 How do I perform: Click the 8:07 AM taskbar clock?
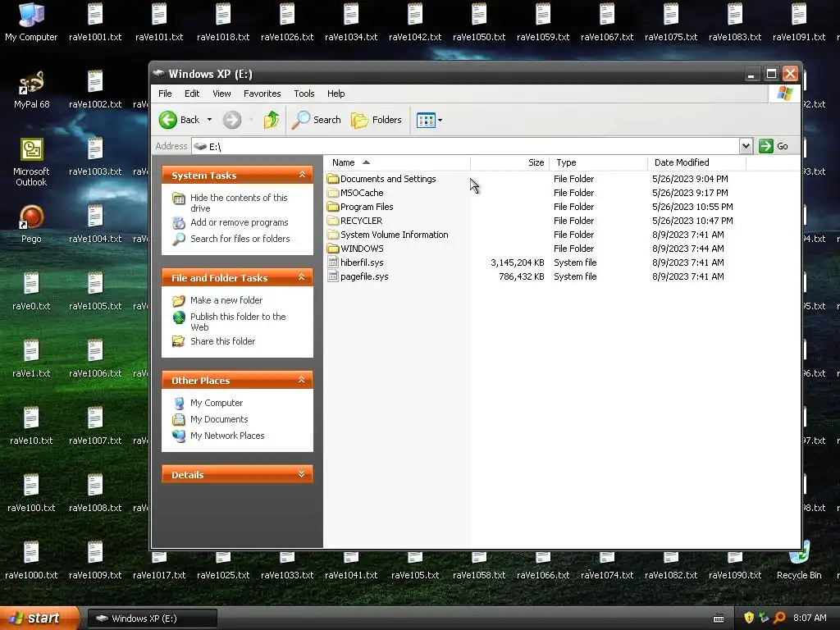coord(810,618)
